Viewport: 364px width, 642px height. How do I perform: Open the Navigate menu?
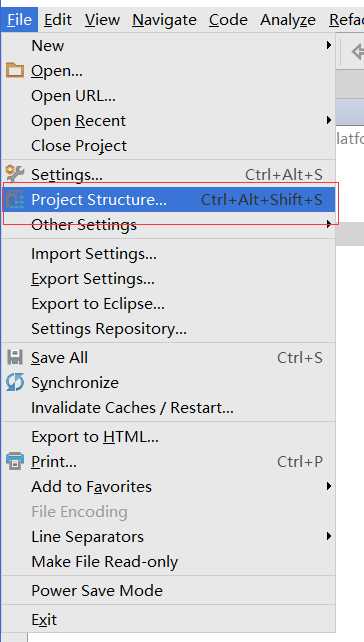164,20
